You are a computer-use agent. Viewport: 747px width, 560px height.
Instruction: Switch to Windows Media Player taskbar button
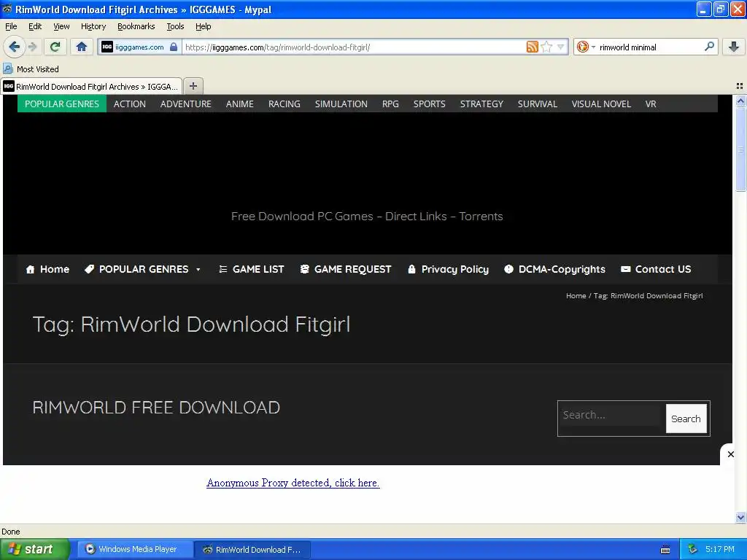(x=135, y=549)
